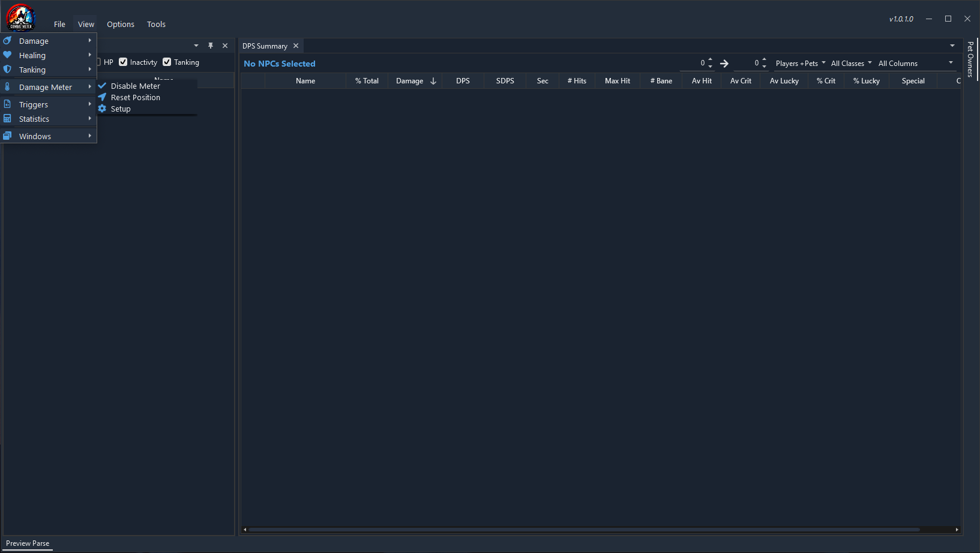Screen dimensions: 980x553
Task: Open the Pet Owners side tab
Action: pos(970,59)
